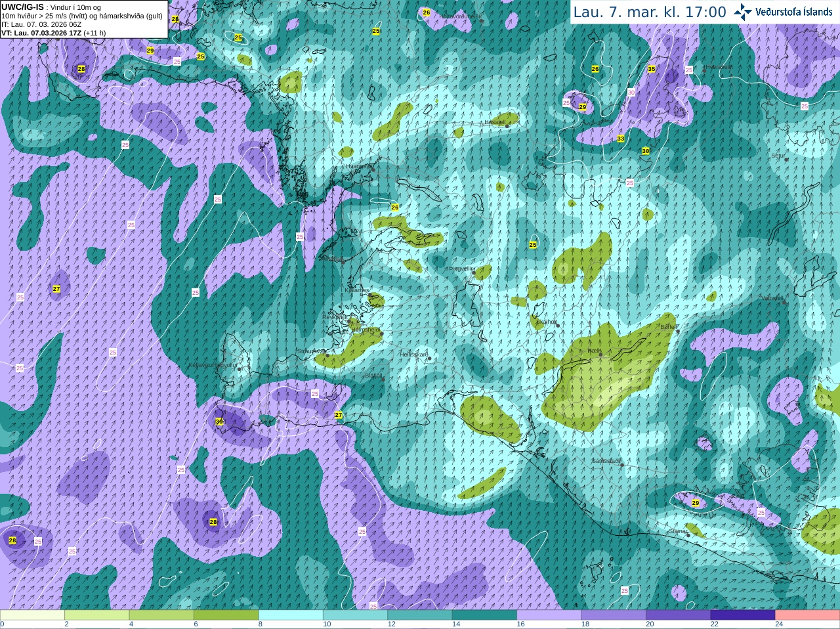Viewport: 840px width, 629px height.
Task: Click the yellow 29 gust marker above Steinar
Action: pyautogui.click(x=696, y=503)
